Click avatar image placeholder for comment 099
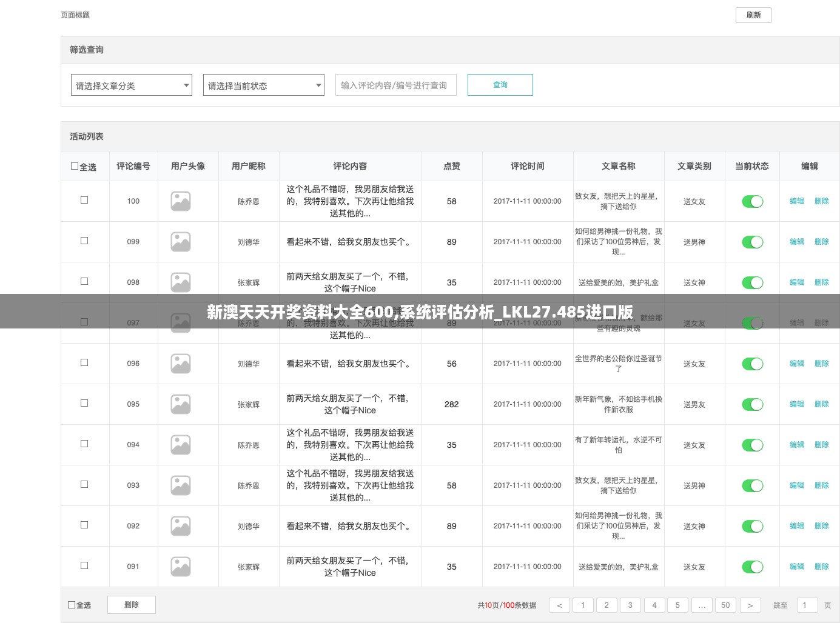Screen dimensions: 840x623 click(181, 242)
